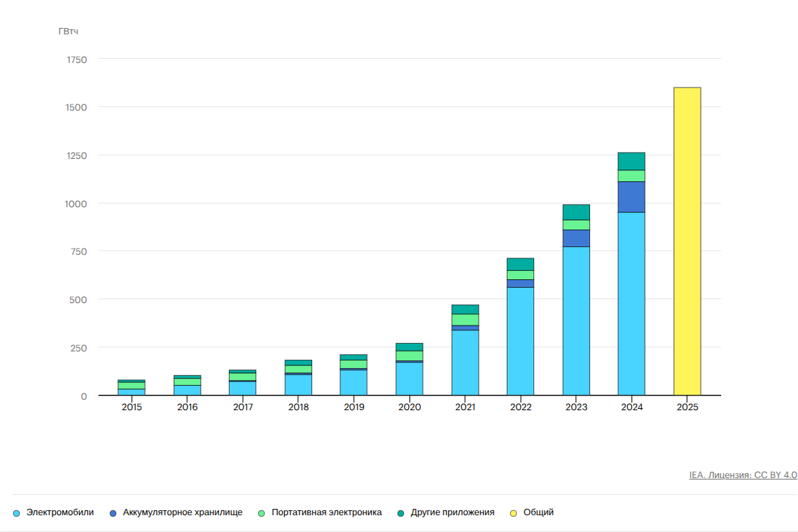Click the 2025 x-axis year label
The width and height of the screenshot is (798, 532).
pos(687,407)
